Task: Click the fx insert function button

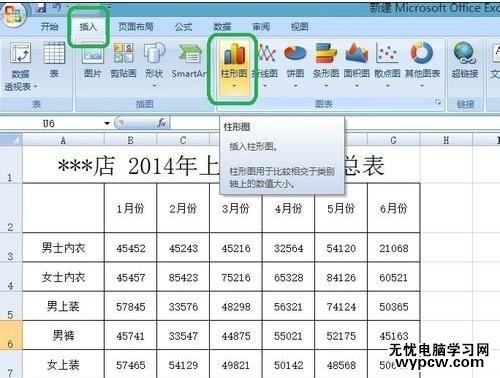Action: coord(162,123)
